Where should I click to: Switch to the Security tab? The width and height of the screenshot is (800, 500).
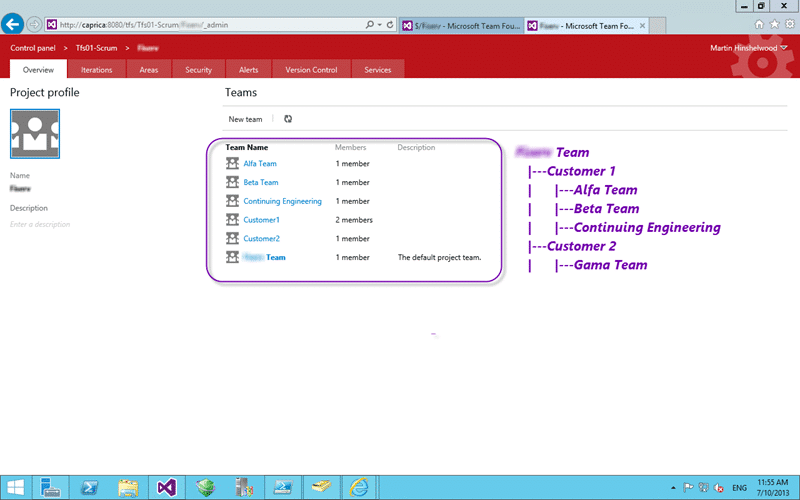click(198, 69)
